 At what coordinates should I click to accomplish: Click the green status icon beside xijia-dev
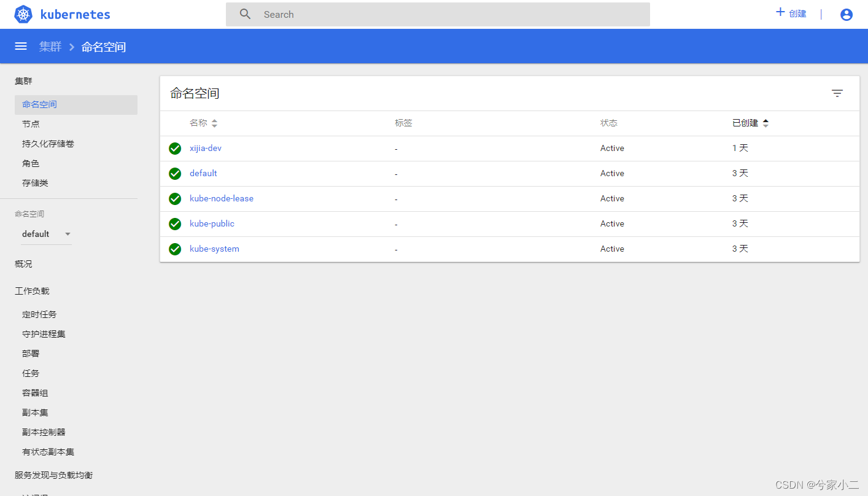(175, 148)
